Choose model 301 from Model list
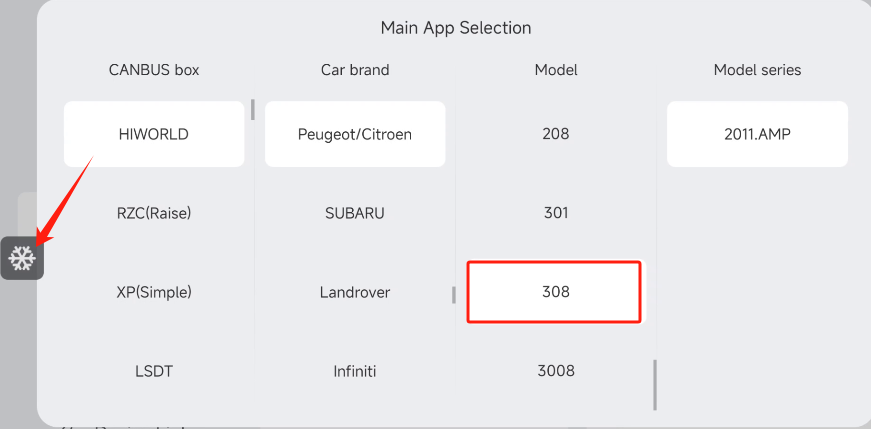This screenshot has width=871, height=429. click(x=556, y=213)
